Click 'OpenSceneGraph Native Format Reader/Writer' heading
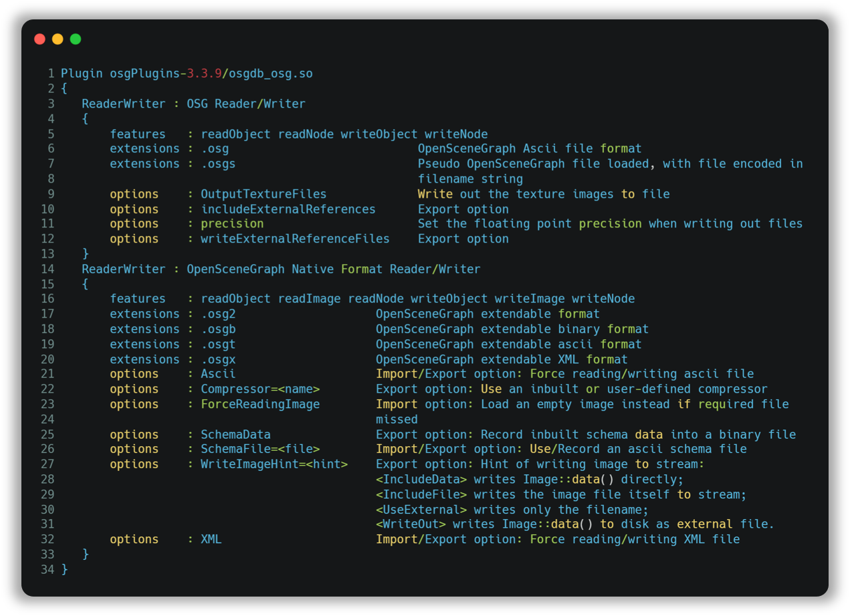850x616 pixels. (334, 269)
